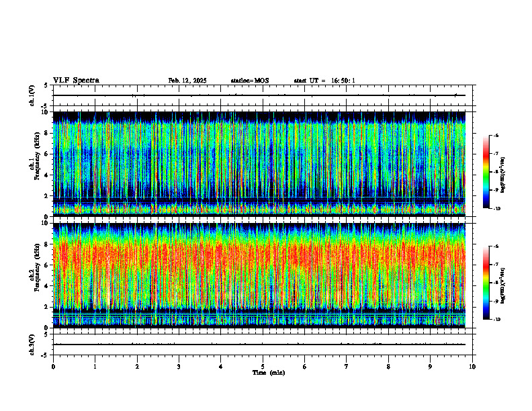Click the ch.1 spectrogram color scale bar
Viewport: 532px width, 411px height.
click(486, 172)
